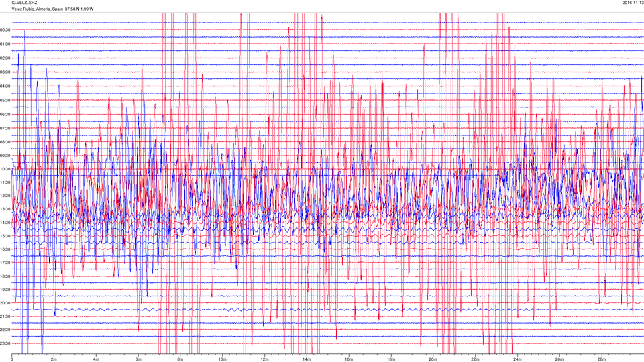Click the 0 minute axis tick label

[x=12, y=359]
